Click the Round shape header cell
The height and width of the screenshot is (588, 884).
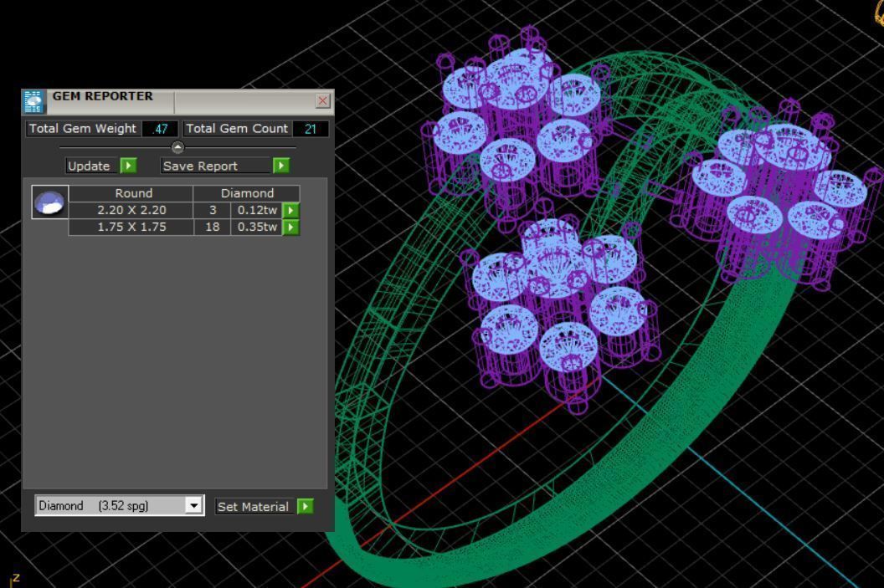(131, 193)
